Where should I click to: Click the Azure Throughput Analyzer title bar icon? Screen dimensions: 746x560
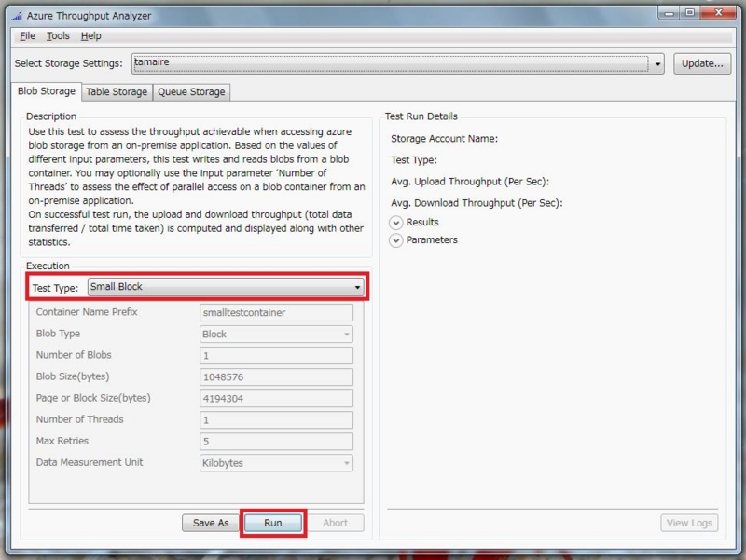point(17,16)
